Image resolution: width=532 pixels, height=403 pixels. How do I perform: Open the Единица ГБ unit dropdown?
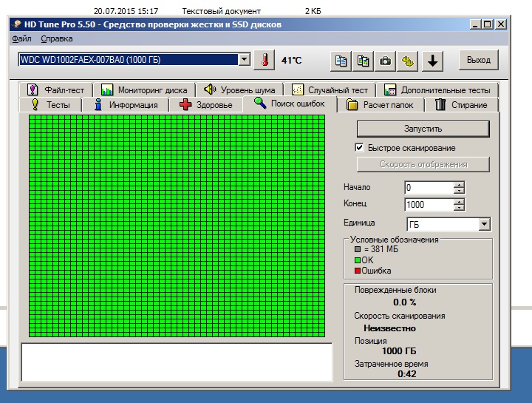point(485,224)
